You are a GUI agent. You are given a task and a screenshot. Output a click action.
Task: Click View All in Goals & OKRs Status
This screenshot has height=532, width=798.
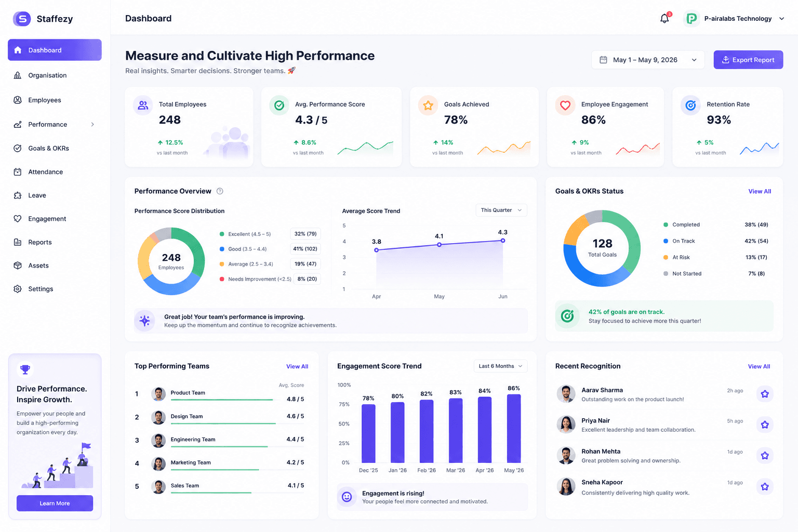pos(760,191)
